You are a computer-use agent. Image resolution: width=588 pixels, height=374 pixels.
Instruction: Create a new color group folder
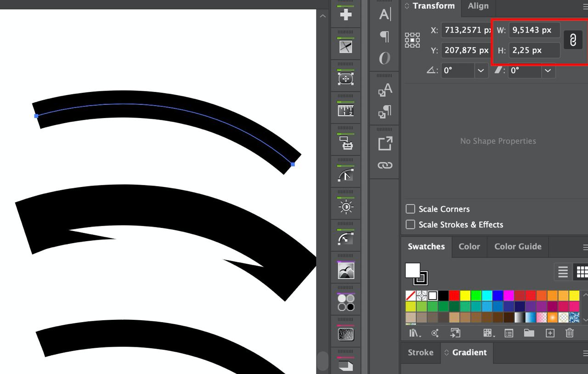(529, 333)
